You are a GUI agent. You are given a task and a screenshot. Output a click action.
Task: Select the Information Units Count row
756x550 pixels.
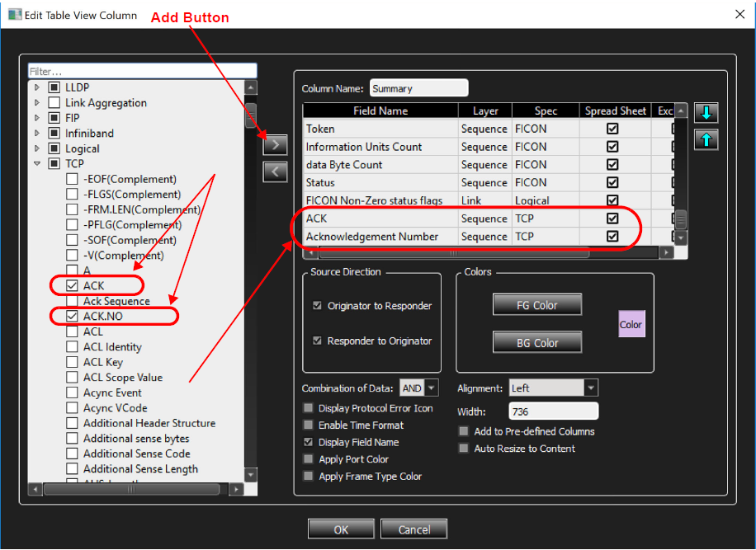click(x=489, y=147)
